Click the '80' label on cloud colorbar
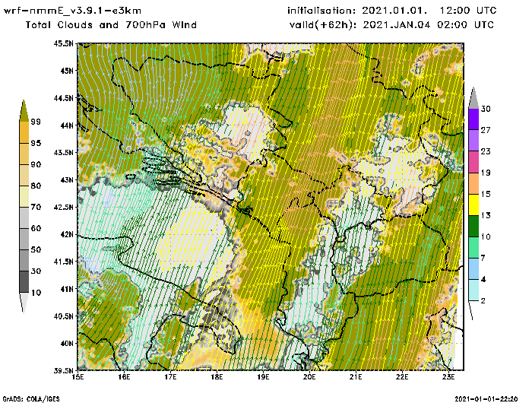 click(36, 186)
